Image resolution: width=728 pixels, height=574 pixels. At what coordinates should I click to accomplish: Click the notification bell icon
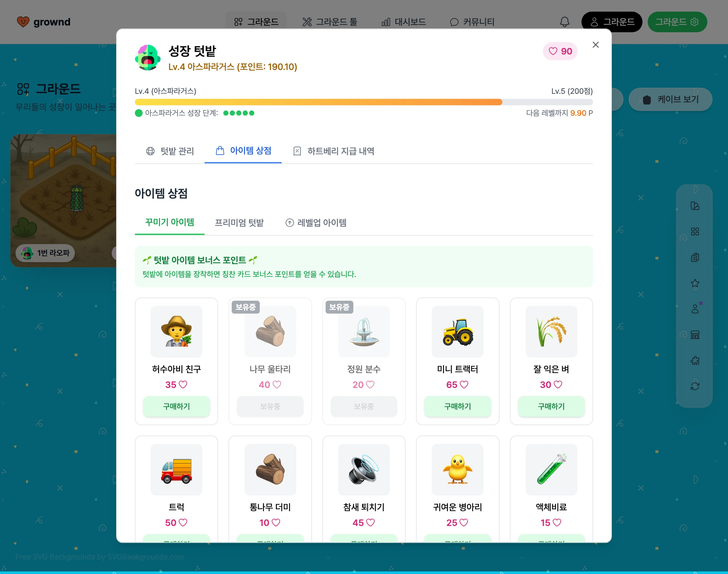point(564,22)
